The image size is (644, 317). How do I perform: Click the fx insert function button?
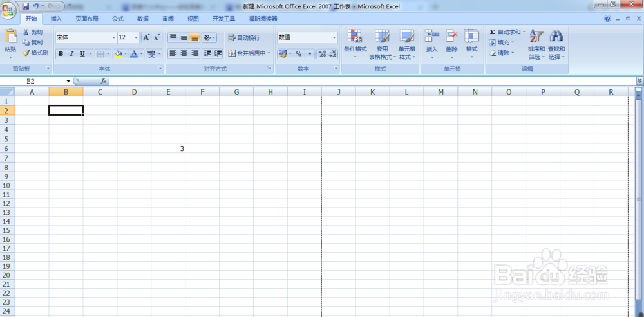click(104, 81)
